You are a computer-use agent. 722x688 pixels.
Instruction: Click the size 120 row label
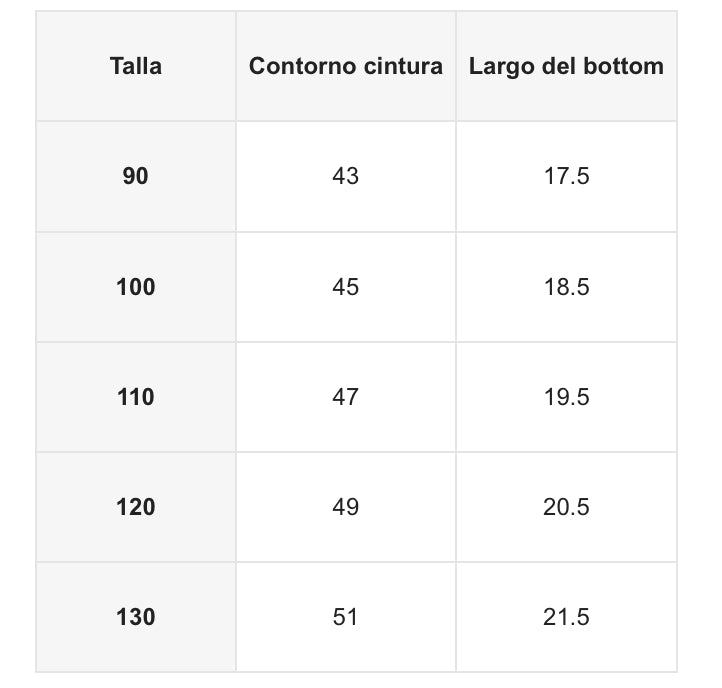click(136, 507)
